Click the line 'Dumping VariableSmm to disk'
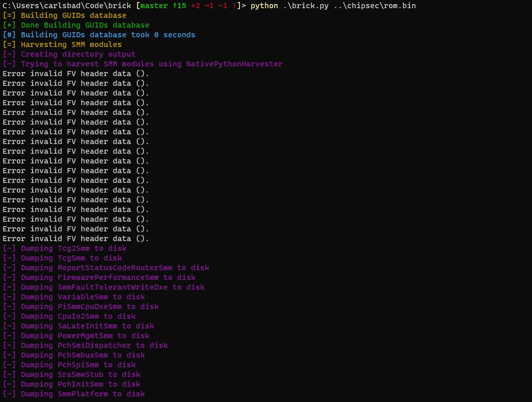 pos(74,297)
